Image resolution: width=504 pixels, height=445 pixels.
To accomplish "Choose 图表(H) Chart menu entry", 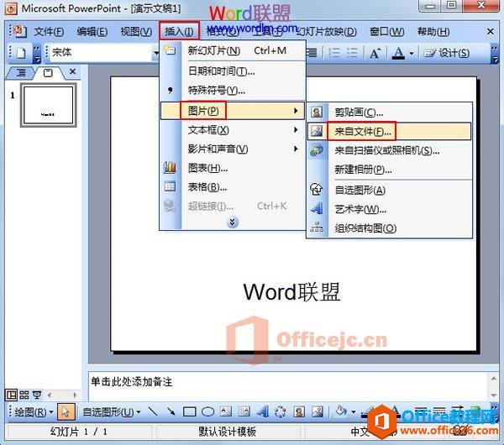I will (233, 168).
